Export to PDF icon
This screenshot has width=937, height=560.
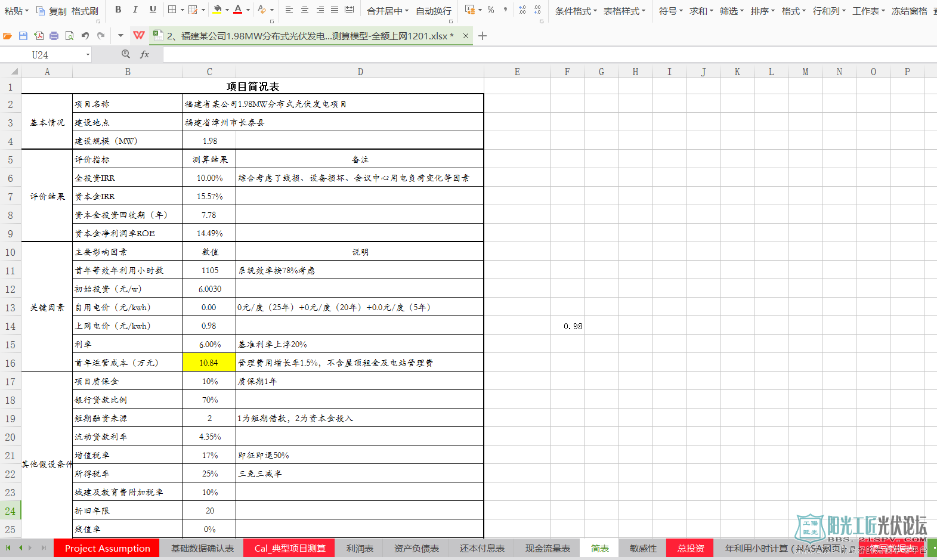(39, 36)
